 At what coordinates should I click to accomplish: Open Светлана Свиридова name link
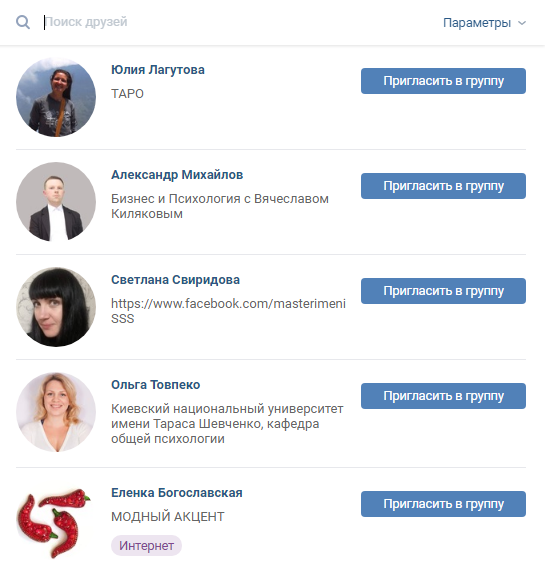pyautogui.click(x=175, y=280)
